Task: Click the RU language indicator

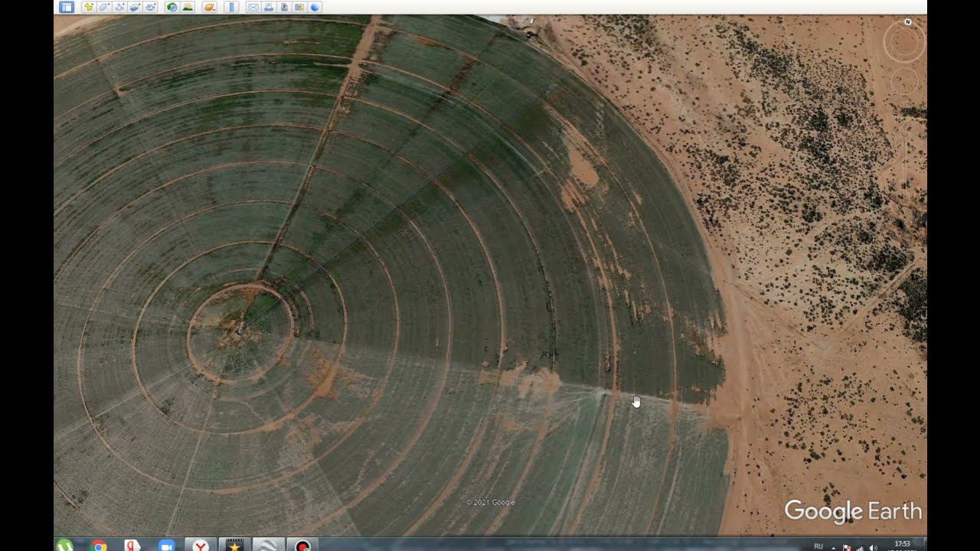Action: 818,546
